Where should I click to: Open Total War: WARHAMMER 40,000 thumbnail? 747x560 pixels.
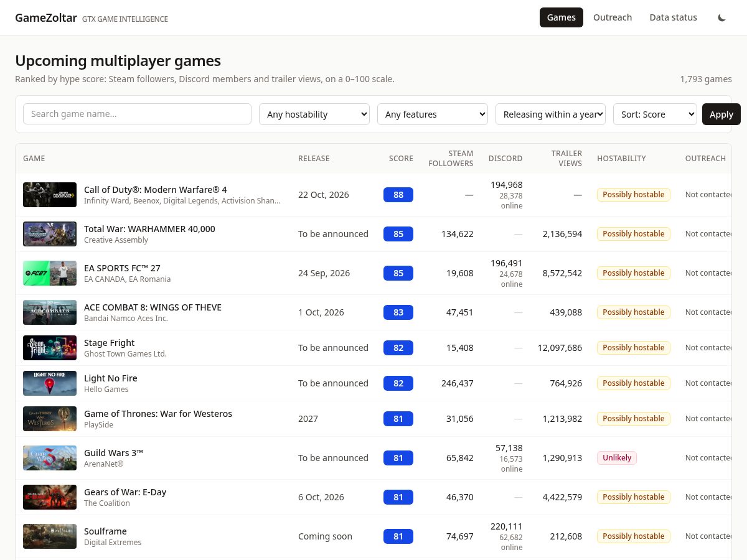tap(50, 234)
